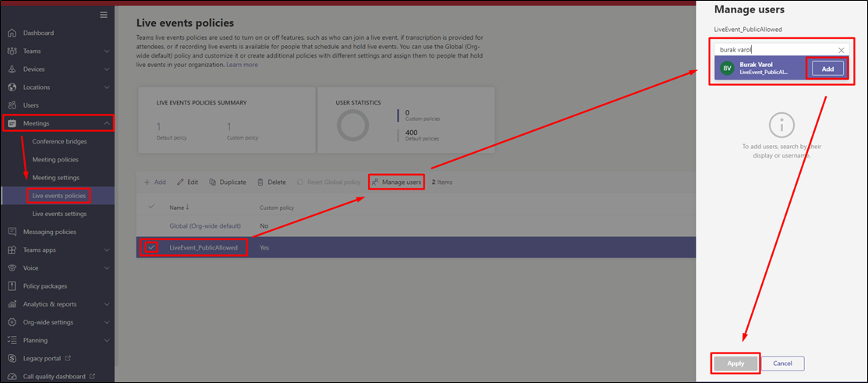
Task: Click the Add plus toolbar item
Action: pos(155,182)
